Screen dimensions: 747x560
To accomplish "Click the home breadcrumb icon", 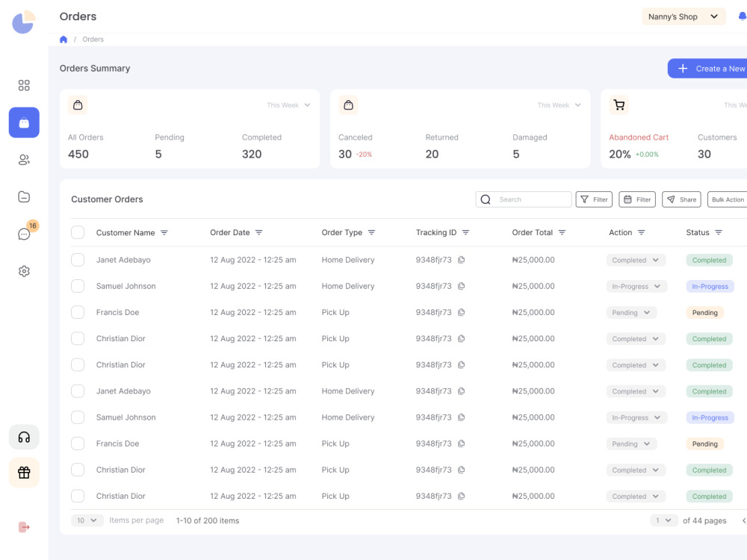I will (x=63, y=40).
